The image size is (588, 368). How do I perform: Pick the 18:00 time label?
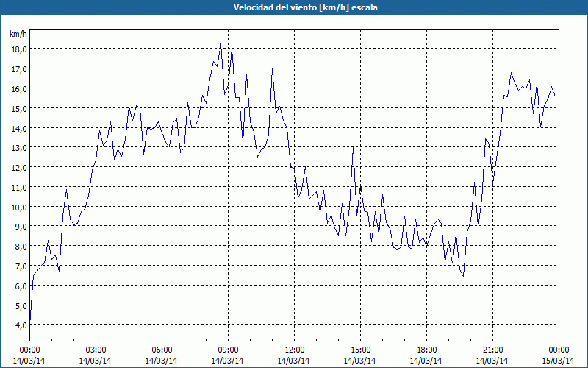point(426,350)
